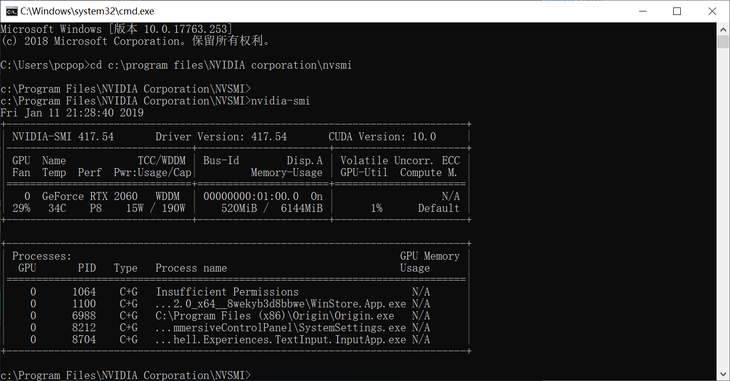Maximize the cmd.exe window
The height and width of the screenshot is (381, 730).
coord(677,11)
